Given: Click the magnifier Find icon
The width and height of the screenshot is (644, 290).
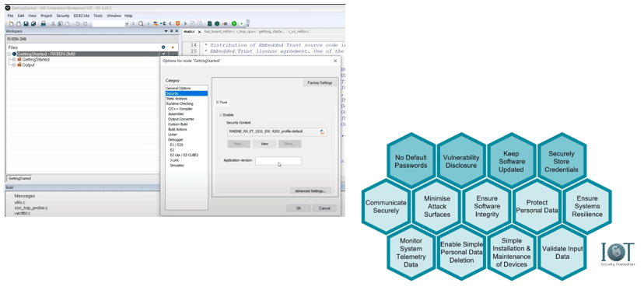Looking at the screenshot, I should click(x=141, y=24).
